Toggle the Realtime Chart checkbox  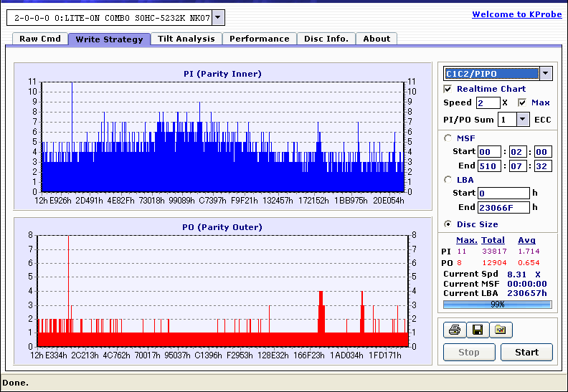pos(448,89)
